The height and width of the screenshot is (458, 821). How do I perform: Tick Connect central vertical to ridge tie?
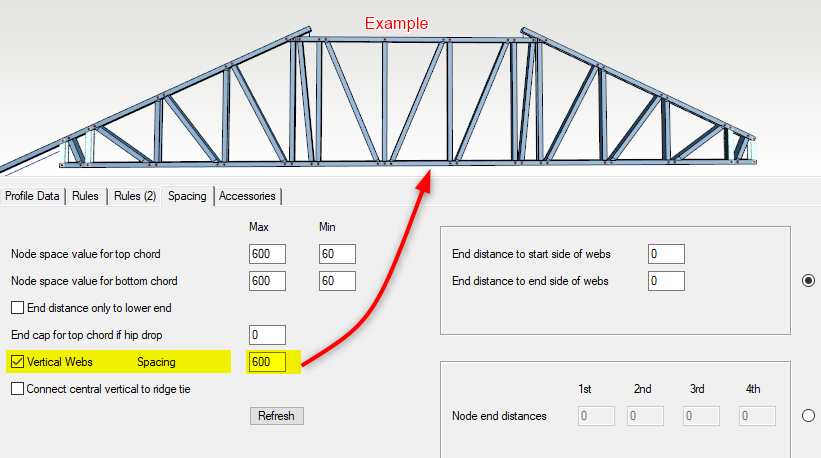18,389
